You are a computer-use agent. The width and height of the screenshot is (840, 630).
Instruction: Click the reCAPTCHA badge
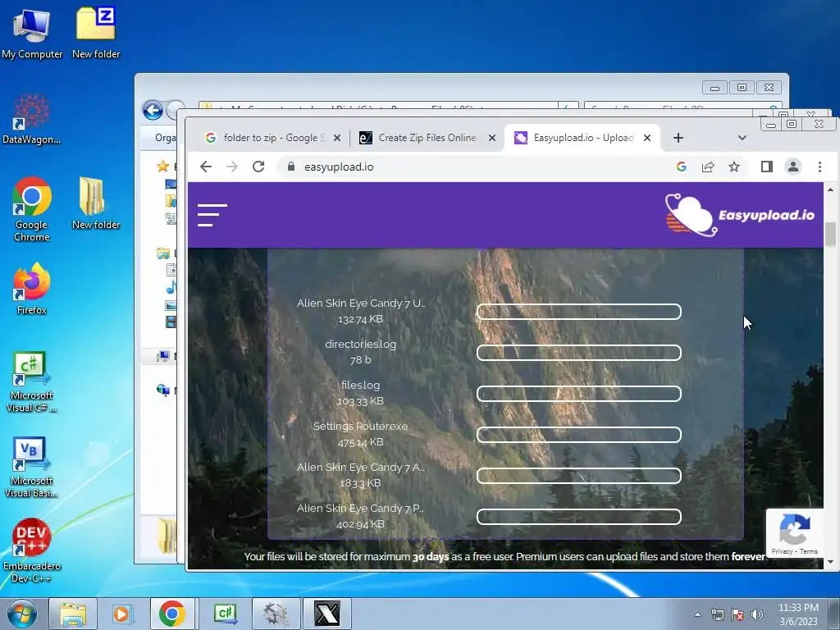click(794, 532)
